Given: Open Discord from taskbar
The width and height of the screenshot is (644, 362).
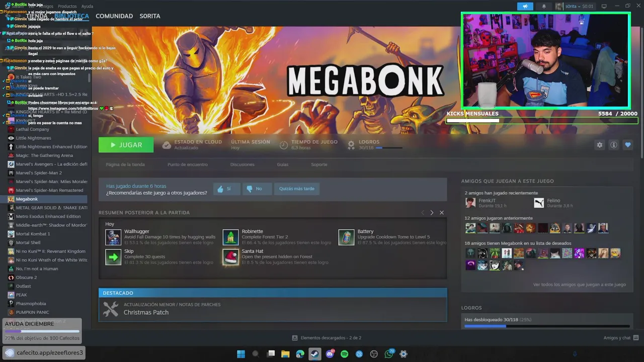Looking at the screenshot, I should [x=330, y=354].
